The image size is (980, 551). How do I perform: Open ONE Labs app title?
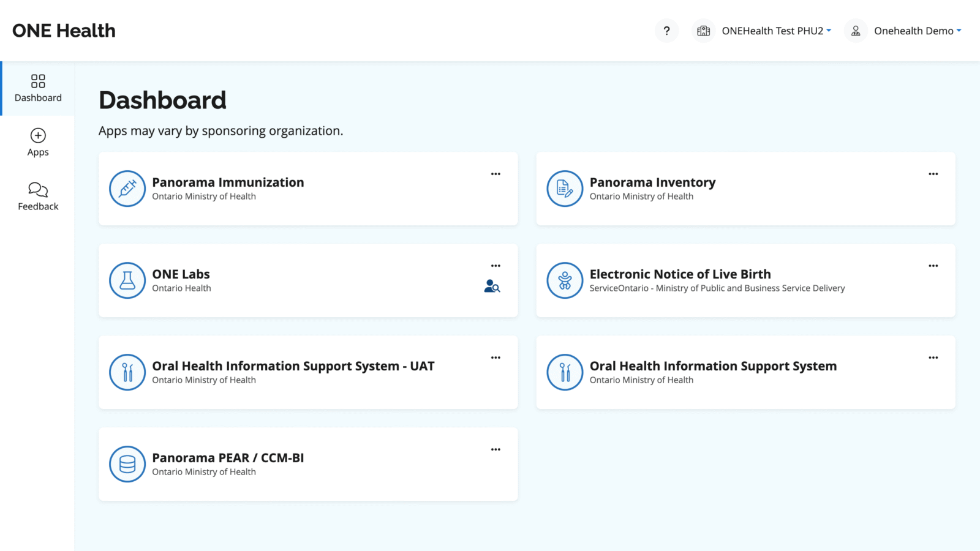pos(181,274)
